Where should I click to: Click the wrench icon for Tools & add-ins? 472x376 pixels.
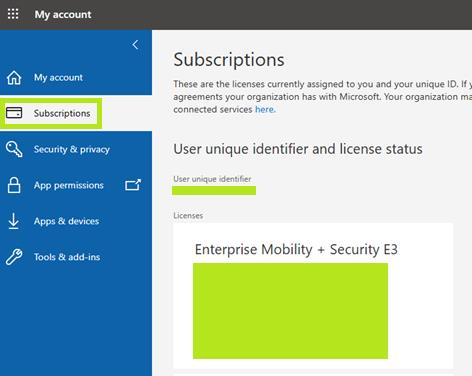point(14,257)
